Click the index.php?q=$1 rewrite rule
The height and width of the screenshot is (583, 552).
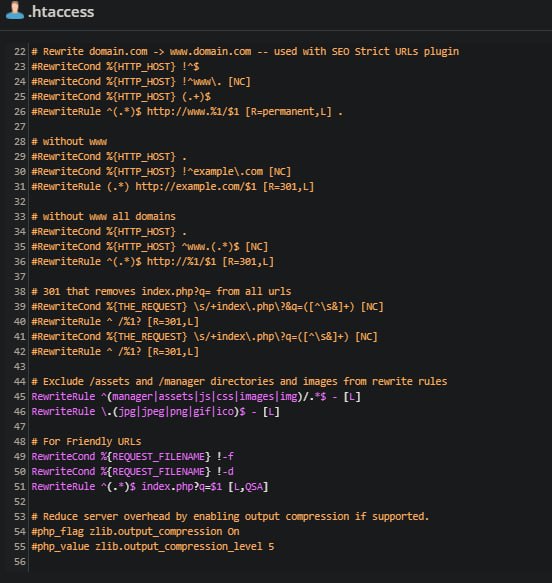[x=150, y=487]
